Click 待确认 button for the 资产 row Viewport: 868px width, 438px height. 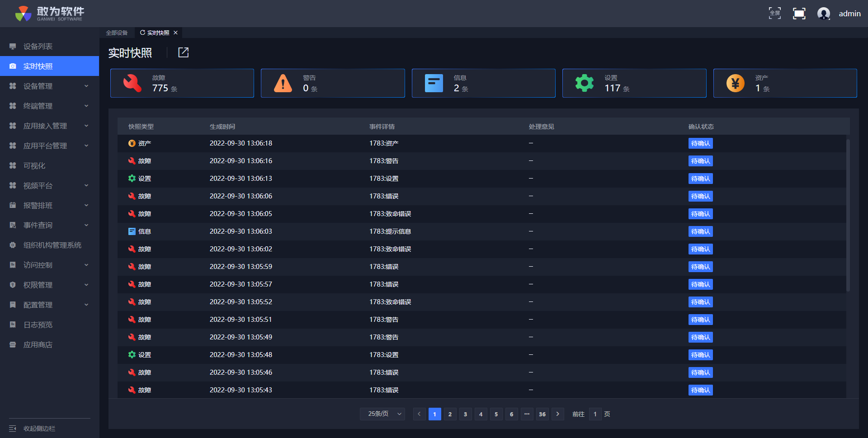click(x=700, y=143)
